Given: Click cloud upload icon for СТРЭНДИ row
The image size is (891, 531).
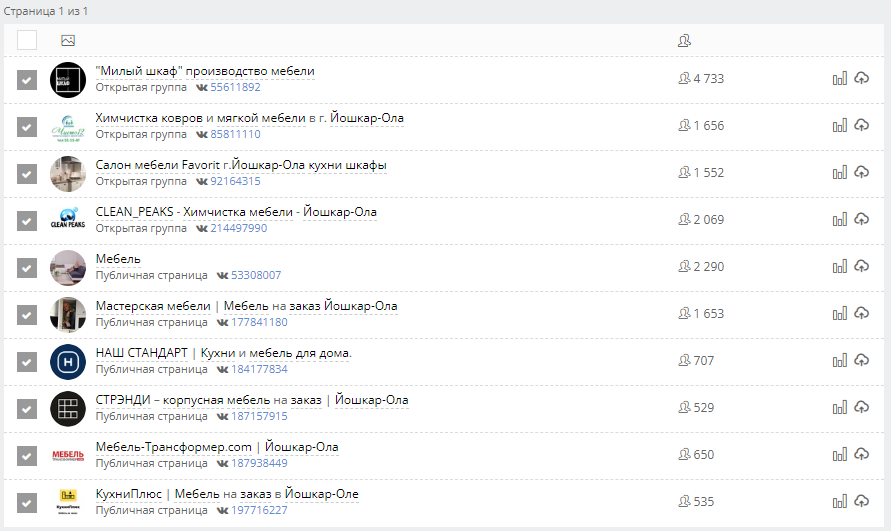Looking at the screenshot, I should pyautogui.click(x=861, y=408).
